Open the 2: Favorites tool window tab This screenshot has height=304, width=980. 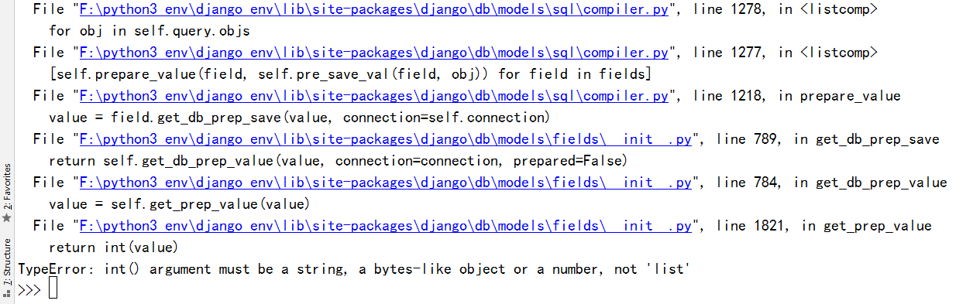(x=7, y=186)
